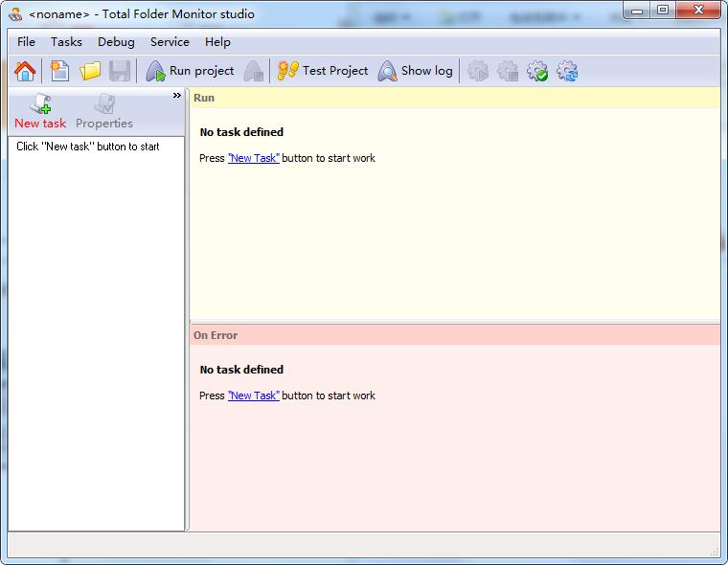Click the On Error section header
The image size is (728, 565).
pos(455,335)
